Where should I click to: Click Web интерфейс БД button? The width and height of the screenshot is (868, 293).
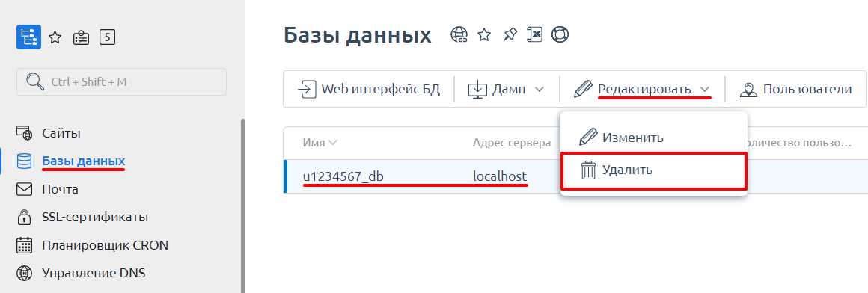[369, 89]
